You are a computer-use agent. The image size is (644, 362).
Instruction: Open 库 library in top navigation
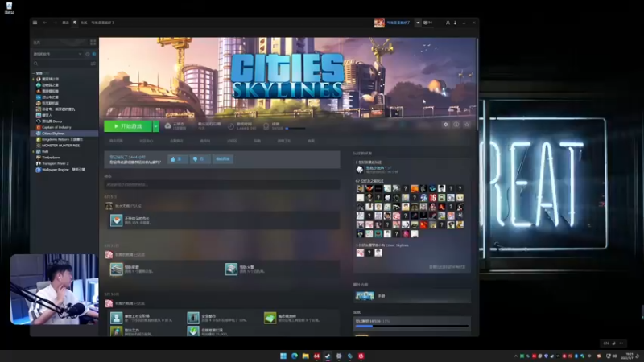pos(75,23)
